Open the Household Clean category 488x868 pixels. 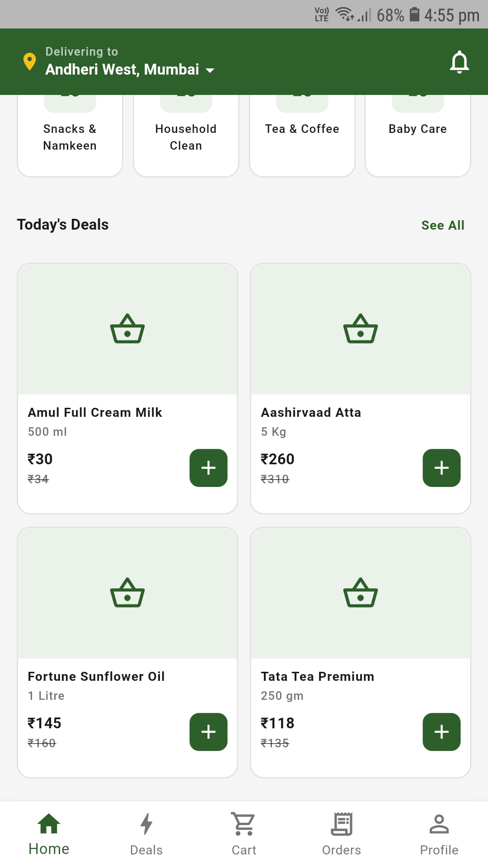click(186, 136)
